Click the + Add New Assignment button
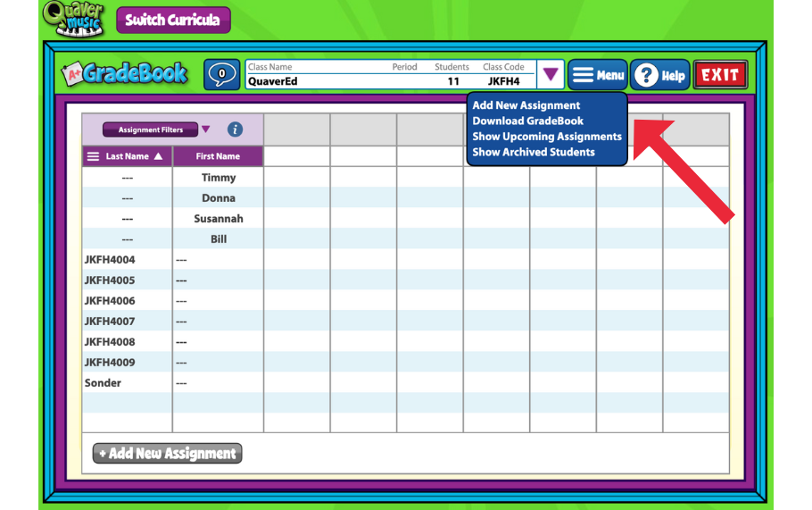The height and width of the screenshot is (510, 812). click(167, 454)
